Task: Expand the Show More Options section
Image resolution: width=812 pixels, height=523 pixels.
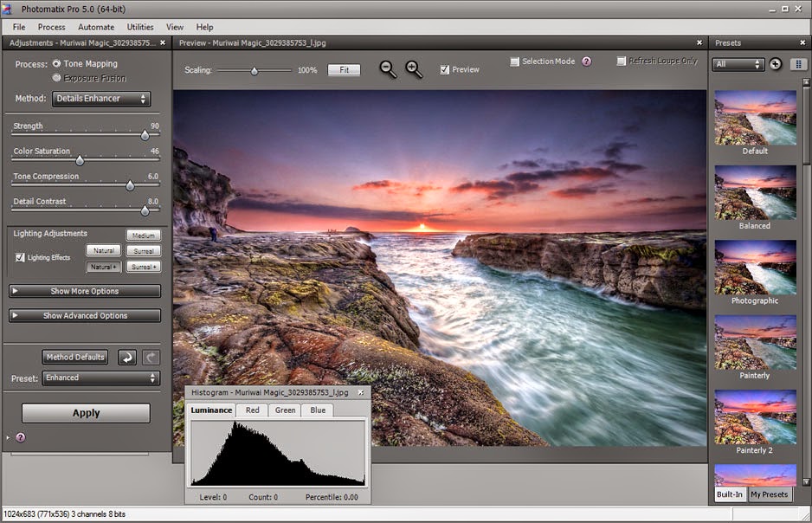Action: point(85,291)
